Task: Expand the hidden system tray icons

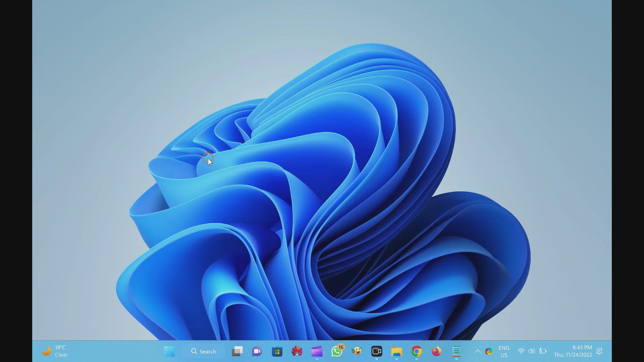Action: pyautogui.click(x=478, y=351)
